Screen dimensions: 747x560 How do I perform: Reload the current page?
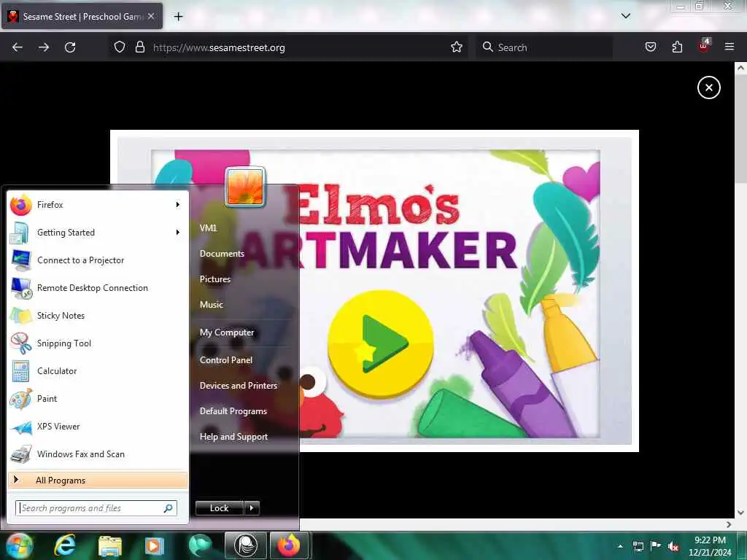click(70, 47)
